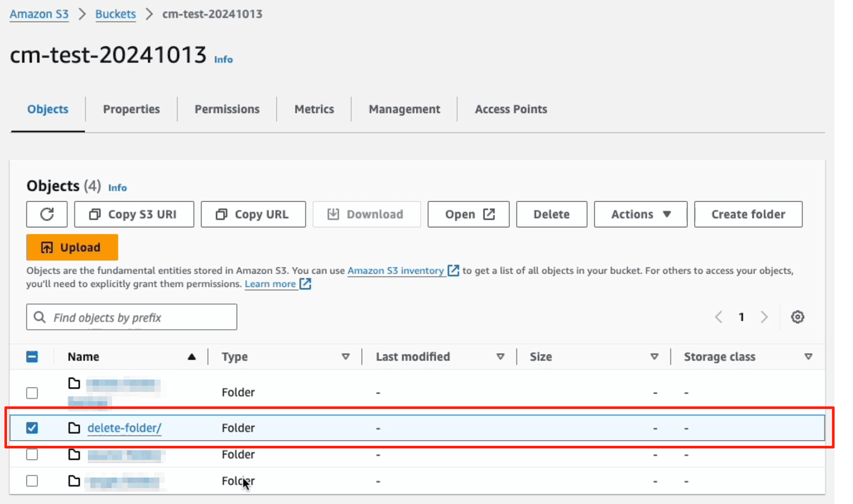The image size is (853, 504).
Task: Open the Actions dropdown menu
Action: tap(641, 214)
